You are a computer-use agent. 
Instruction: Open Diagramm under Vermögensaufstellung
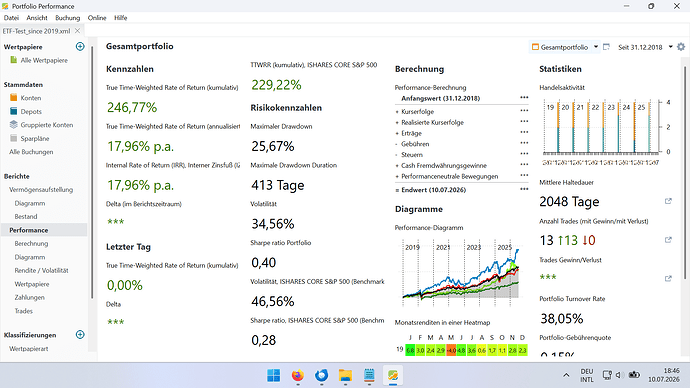point(29,203)
